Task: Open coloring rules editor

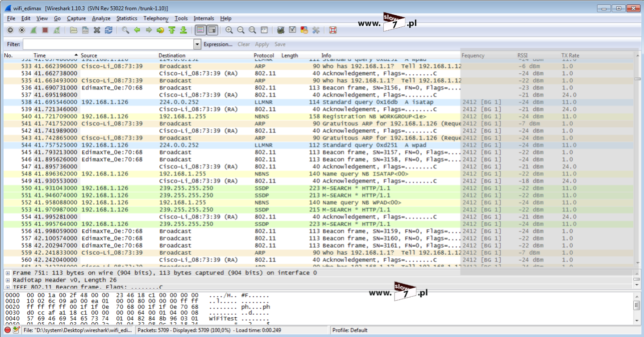Action: coord(304,30)
